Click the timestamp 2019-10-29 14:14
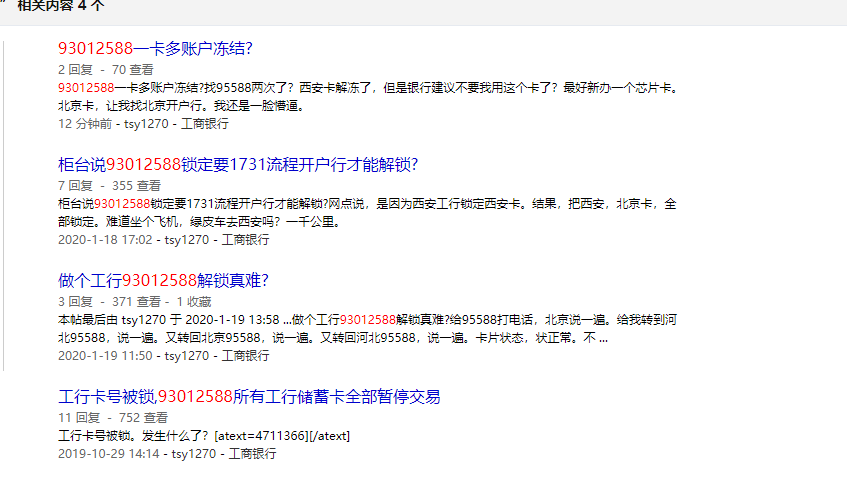The width and height of the screenshot is (847, 496). pos(109,453)
